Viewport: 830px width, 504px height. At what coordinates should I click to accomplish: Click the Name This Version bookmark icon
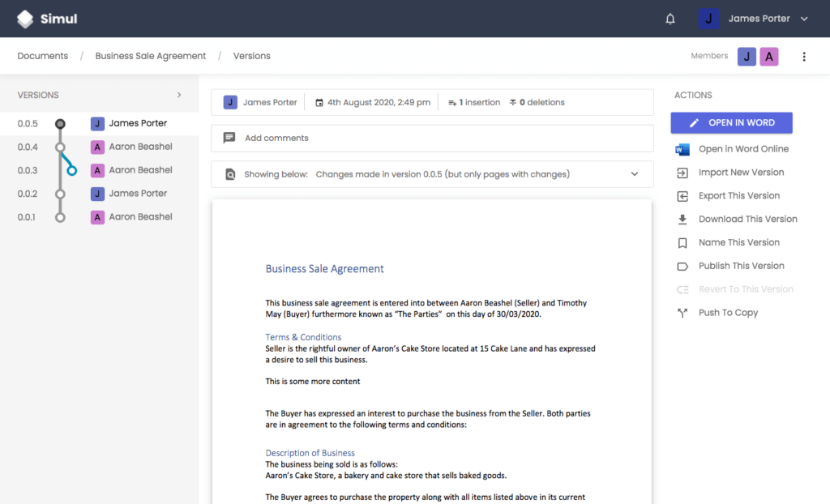682,242
